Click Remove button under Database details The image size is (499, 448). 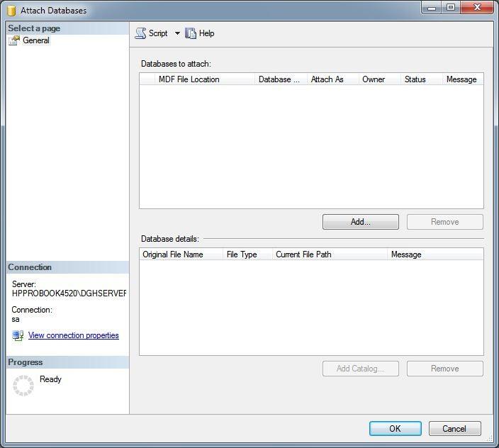coord(445,369)
